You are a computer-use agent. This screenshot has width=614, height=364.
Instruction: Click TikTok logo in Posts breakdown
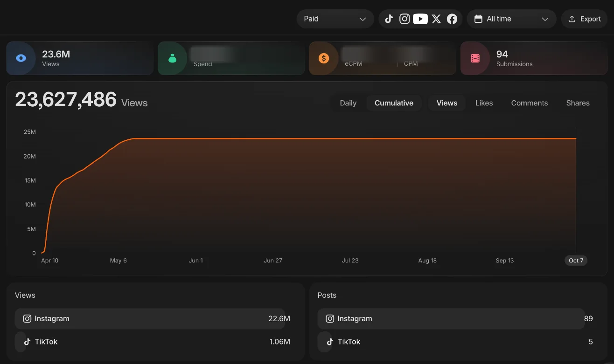[330, 342]
